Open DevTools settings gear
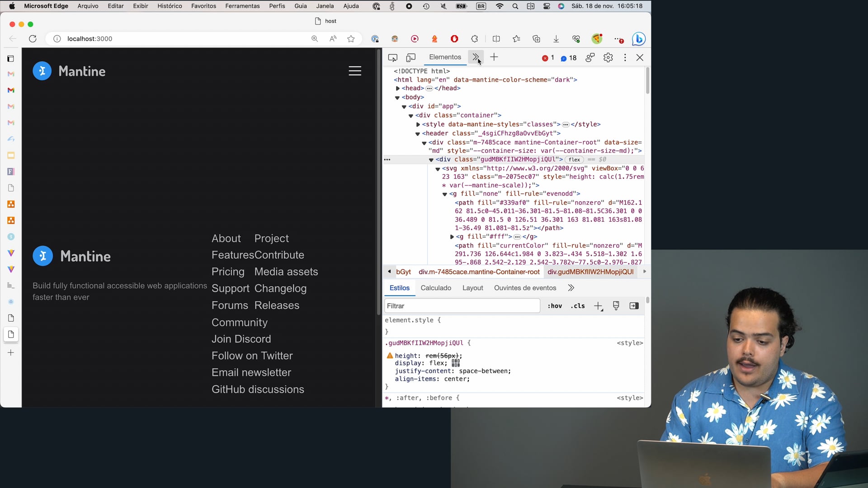This screenshot has height=488, width=868. tap(608, 58)
